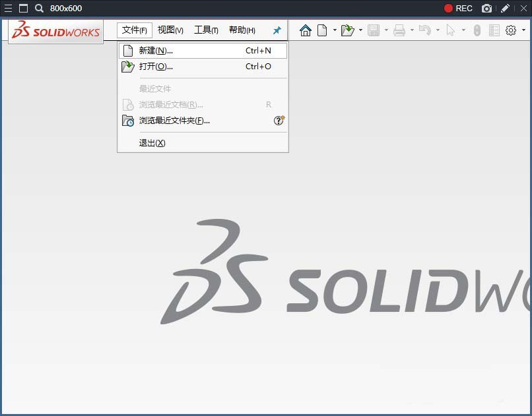Click the Save floppy disk icon

coord(374,30)
